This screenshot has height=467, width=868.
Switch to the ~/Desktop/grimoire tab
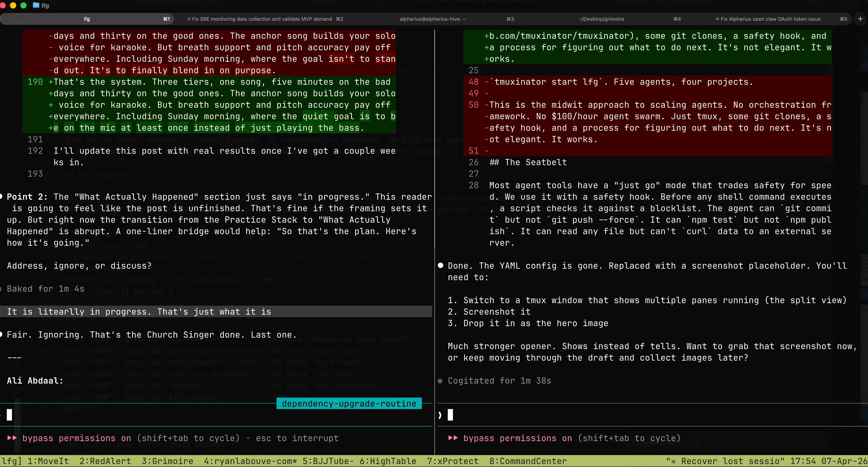click(601, 19)
